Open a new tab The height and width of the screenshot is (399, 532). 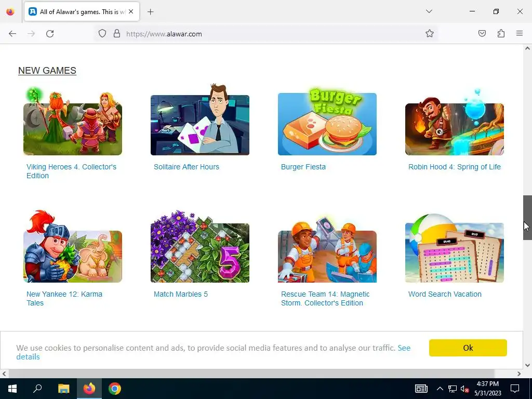pos(150,12)
